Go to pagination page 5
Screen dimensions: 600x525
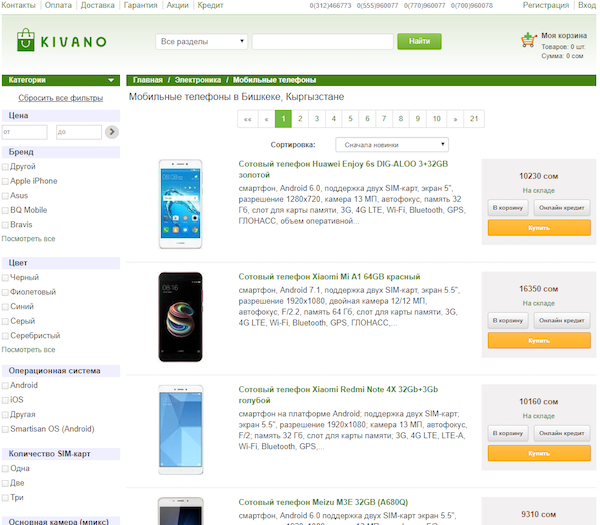point(351,119)
